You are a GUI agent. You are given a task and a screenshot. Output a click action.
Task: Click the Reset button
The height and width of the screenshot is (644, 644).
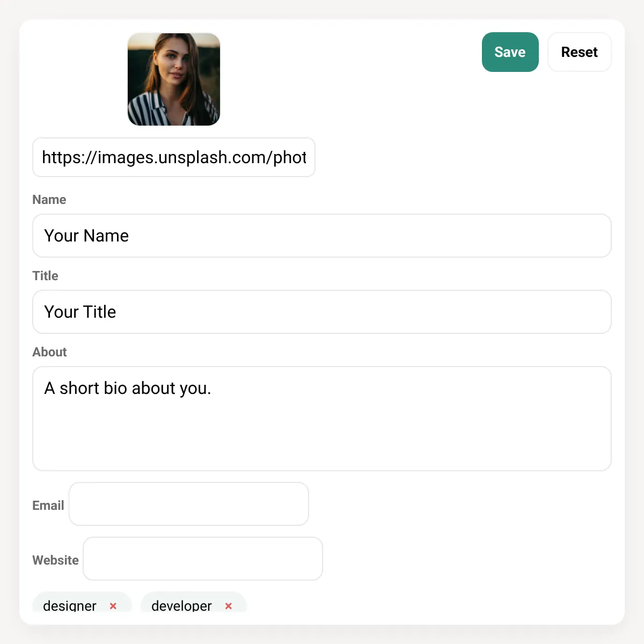(x=579, y=52)
